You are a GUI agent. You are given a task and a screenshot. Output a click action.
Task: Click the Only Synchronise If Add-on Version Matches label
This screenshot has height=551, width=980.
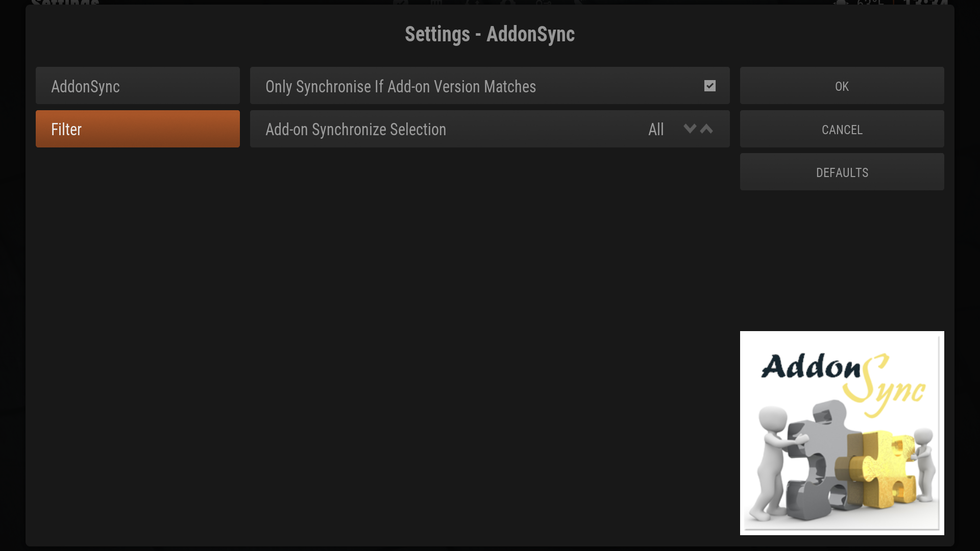tap(400, 86)
